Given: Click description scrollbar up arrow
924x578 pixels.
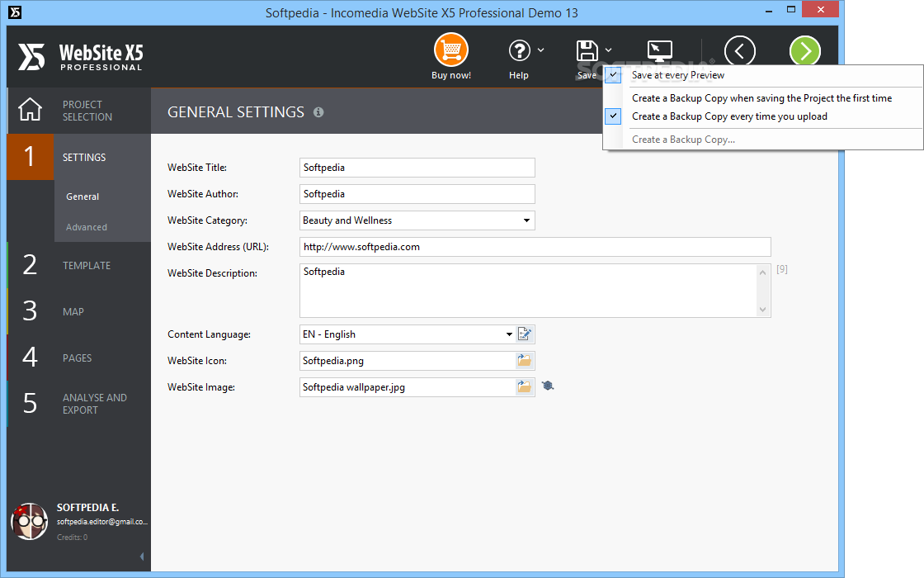Looking at the screenshot, I should click(x=763, y=272).
